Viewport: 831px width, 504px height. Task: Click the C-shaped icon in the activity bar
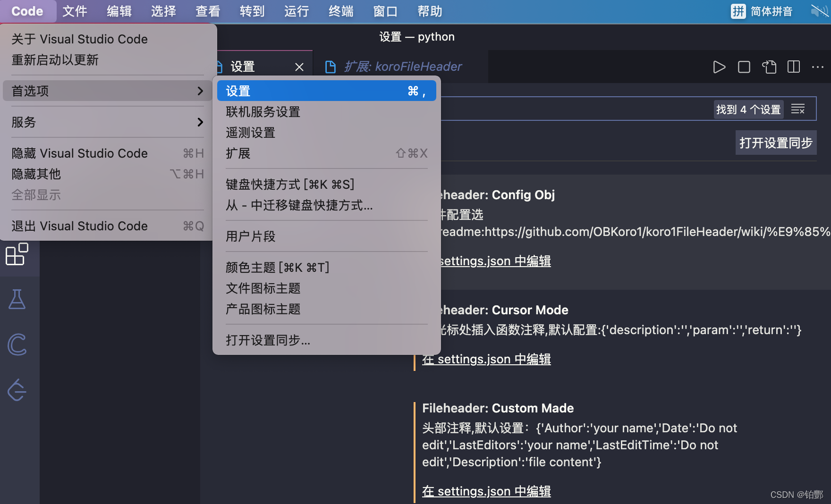[x=17, y=344]
